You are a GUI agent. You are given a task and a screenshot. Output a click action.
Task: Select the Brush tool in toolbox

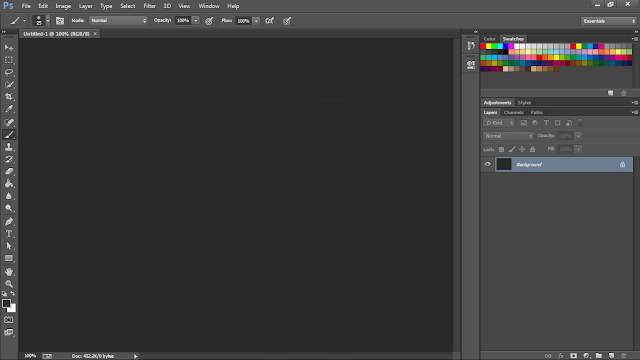(9, 135)
